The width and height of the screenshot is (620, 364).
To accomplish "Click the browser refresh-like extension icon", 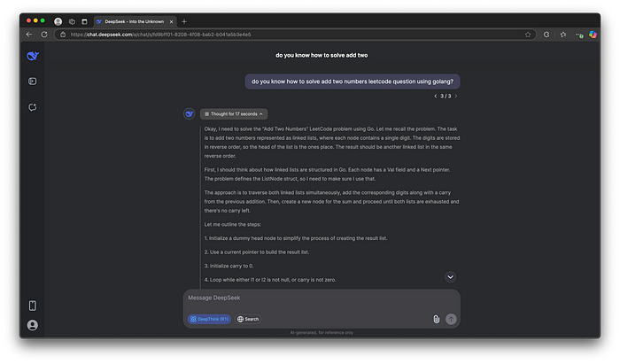I will (546, 35).
